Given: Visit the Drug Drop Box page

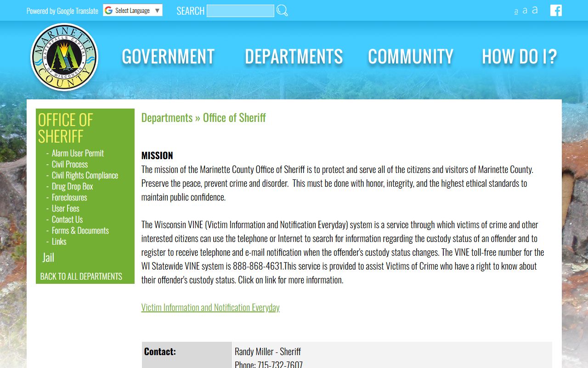Looking at the screenshot, I should [73, 186].
